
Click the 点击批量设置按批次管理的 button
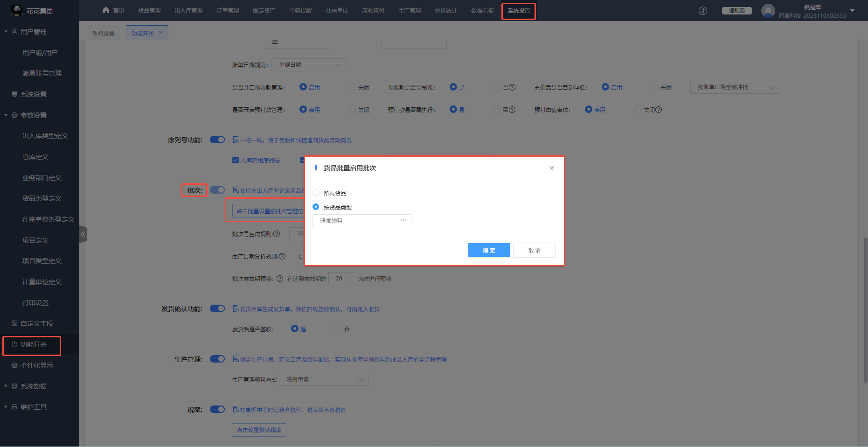pos(269,211)
